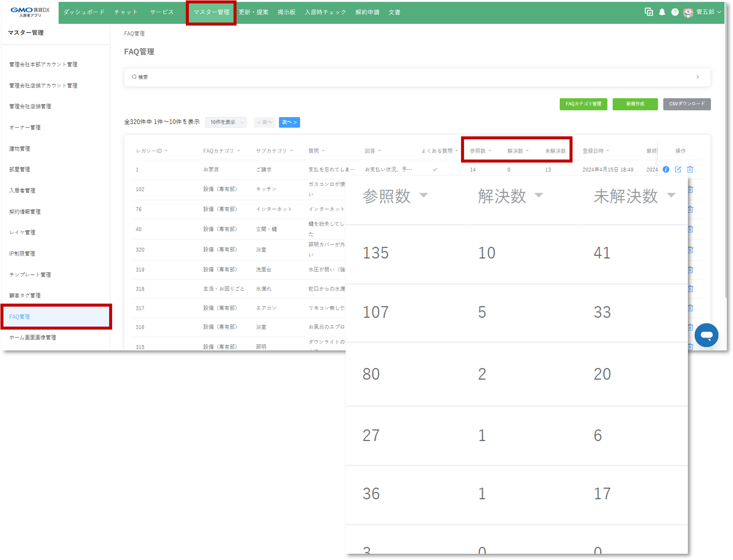Screen dimensions: 733x560
Task: Open notifications via the bell icon
Action: coord(662,12)
